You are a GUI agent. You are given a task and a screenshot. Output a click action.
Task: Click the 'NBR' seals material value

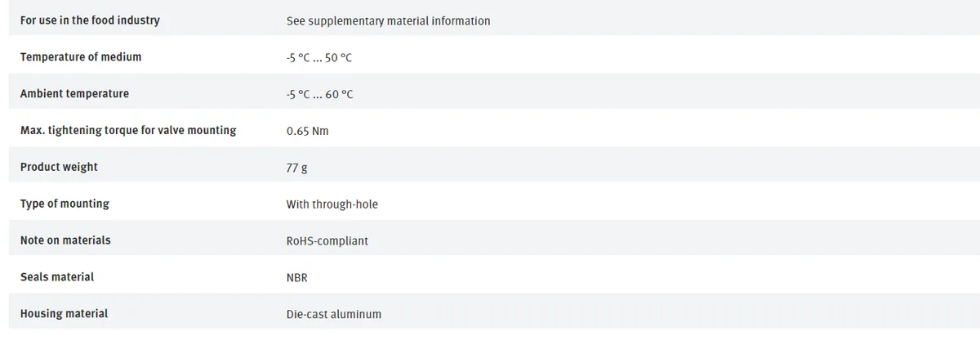point(297,278)
